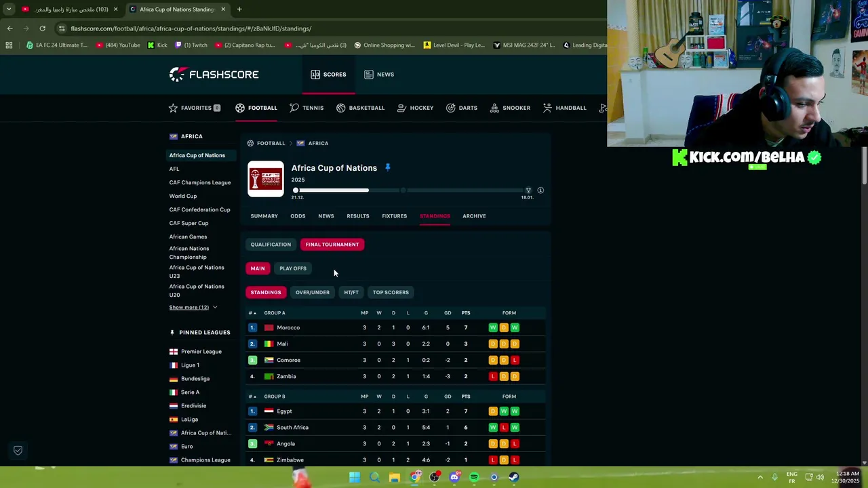Expand Show more (12) competitions

pyautogui.click(x=193, y=308)
